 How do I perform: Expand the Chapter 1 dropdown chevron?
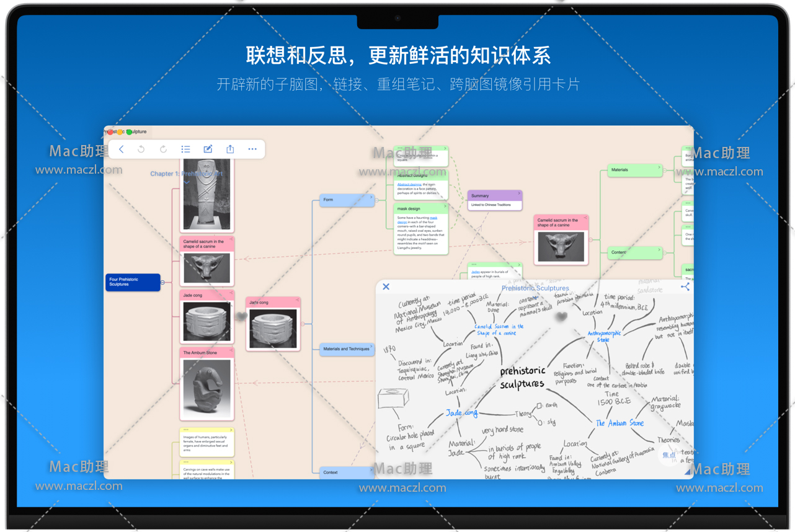click(187, 182)
